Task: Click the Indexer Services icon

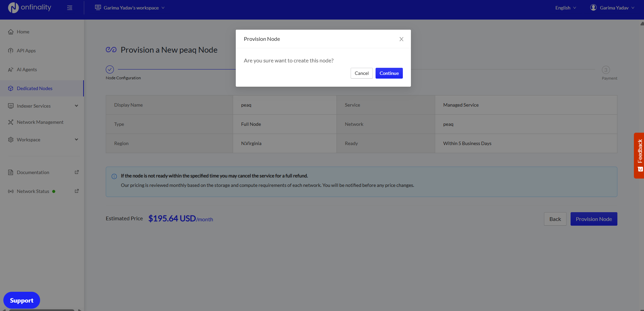Action: click(x=11, y=106)
